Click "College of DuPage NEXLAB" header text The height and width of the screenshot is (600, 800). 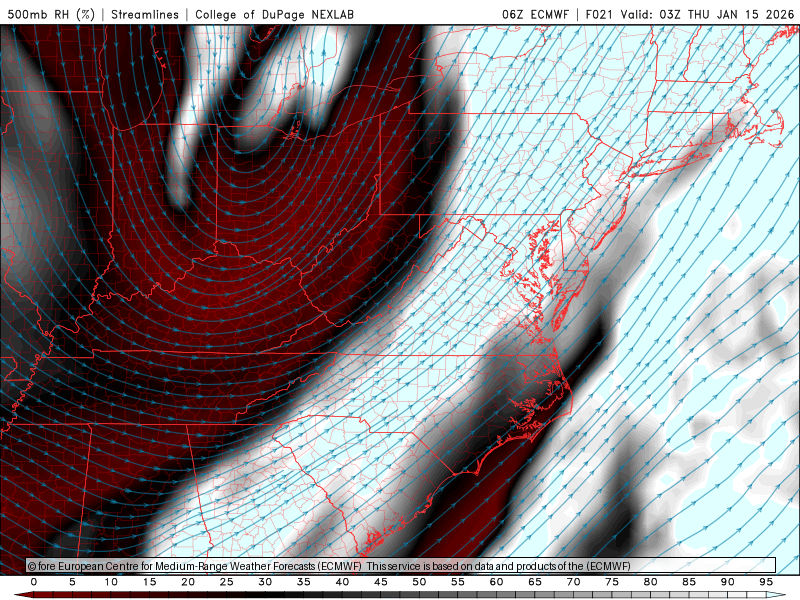[x=274, y=14]
